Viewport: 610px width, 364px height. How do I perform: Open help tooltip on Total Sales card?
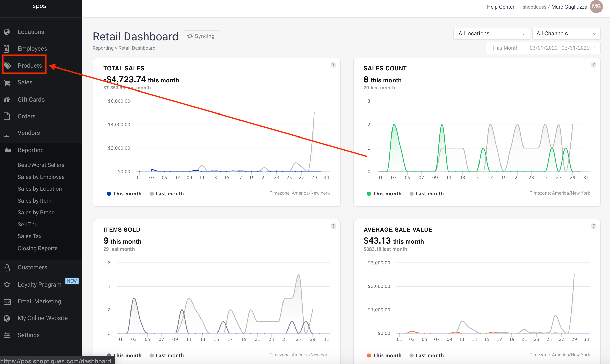point(333,65)
